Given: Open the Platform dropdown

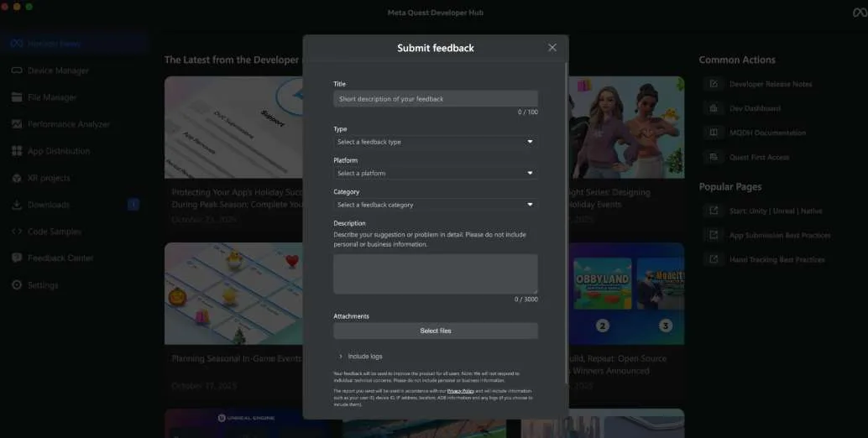Looking at the screenshot, I should click(x=435, y=173).
